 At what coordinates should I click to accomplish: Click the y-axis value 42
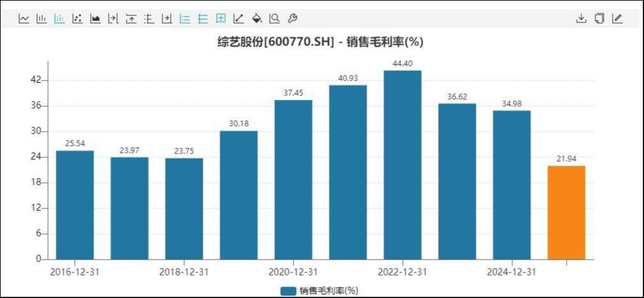point(36,81)
